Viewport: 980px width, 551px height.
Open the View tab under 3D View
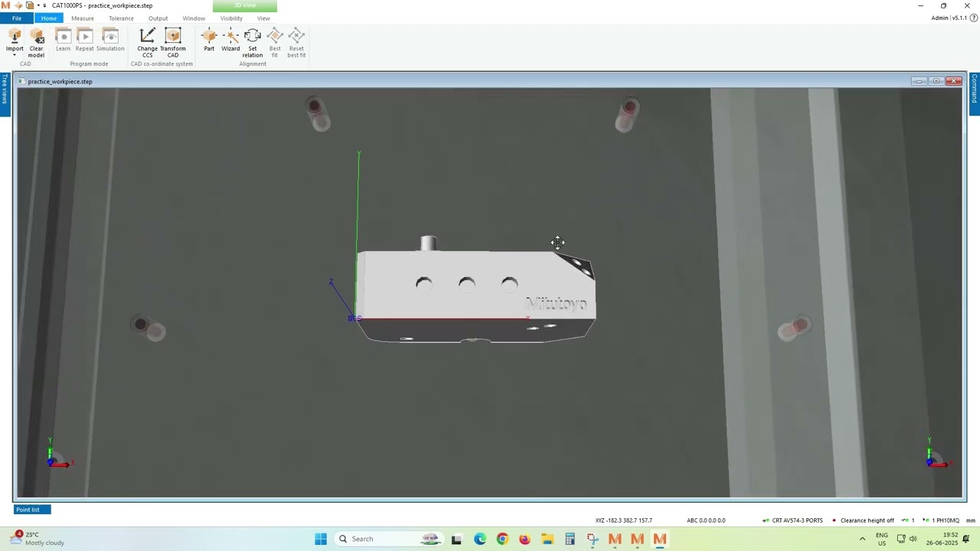tap(263, 18)
